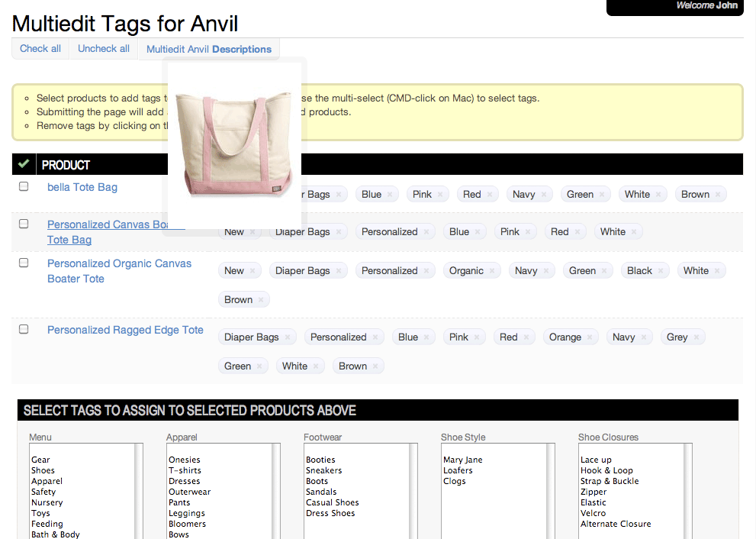Choose Mary Jane in the Shoe Style list

[x=462, y=460]
